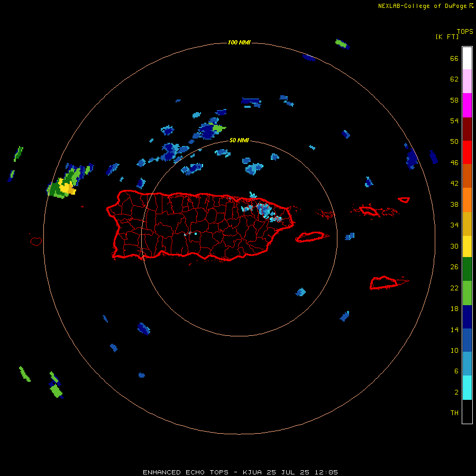Select the yellow legend swatch
Screen dimensions: 476x476
[x=467, y=246]
